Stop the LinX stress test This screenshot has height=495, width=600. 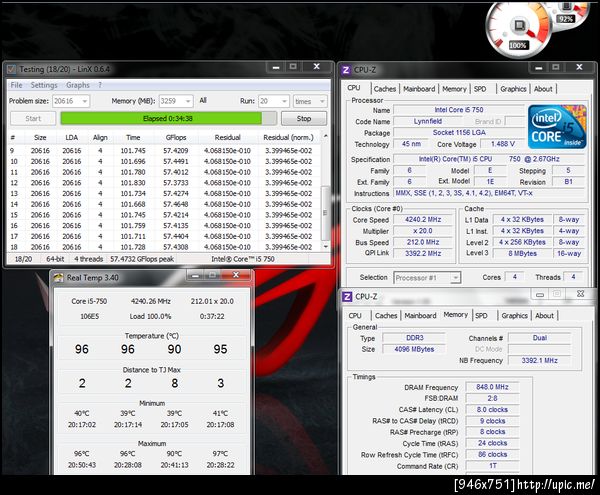click(x=304, y=119)
